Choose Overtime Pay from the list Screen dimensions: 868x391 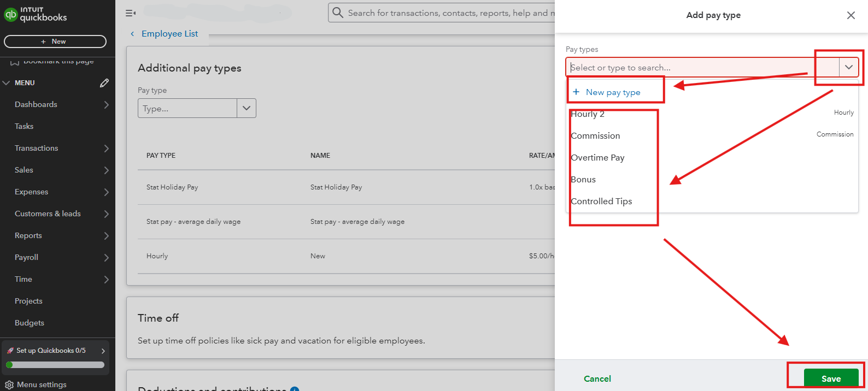pos(712,158)
